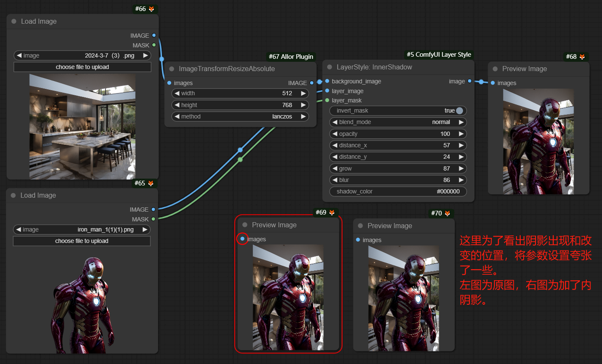Click the images input socket on node #69
Viewport: 602px width, 364px height.
point(242,239)
